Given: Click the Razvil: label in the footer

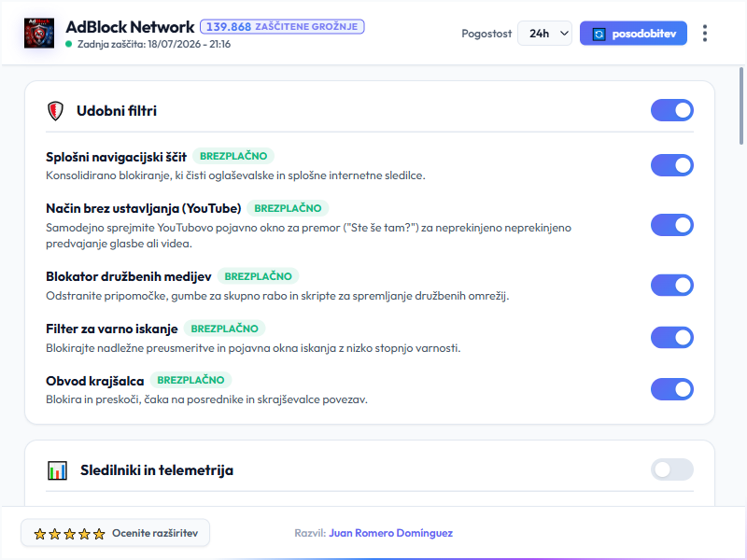Looking at the screenshot, I should 310,533.
